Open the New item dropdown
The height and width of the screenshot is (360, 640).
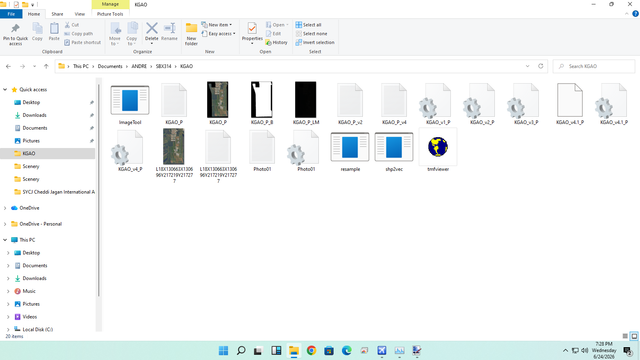pyautogui.click(x=217, y=25)
